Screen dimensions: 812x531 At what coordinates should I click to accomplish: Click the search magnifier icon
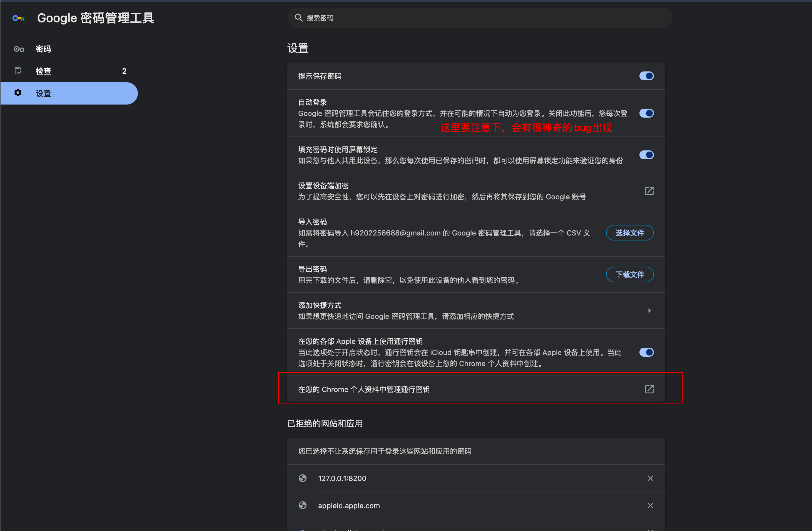pyautogui.click(x=298, y=18)
